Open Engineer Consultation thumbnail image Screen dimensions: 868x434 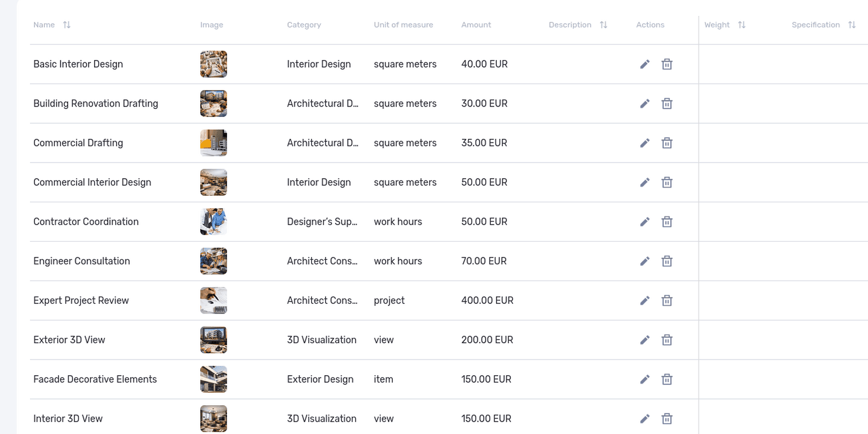213,261
